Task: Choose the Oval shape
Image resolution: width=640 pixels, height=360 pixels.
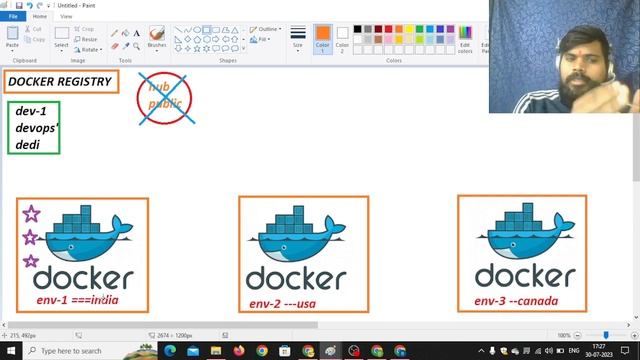Action: pyautogui.click(x=197, y=30)
